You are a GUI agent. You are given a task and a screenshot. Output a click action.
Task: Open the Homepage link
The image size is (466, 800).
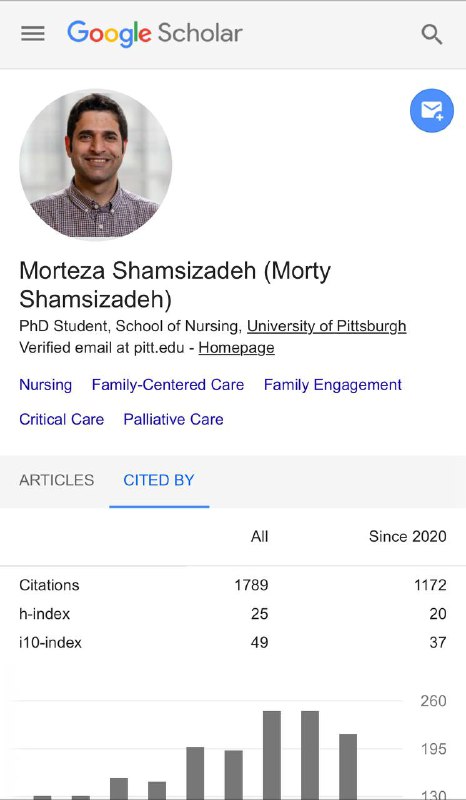coord(236,348)
